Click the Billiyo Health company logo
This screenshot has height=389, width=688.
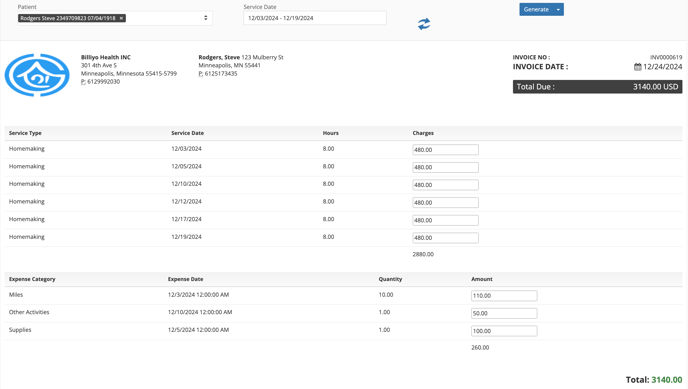(37, 75)
